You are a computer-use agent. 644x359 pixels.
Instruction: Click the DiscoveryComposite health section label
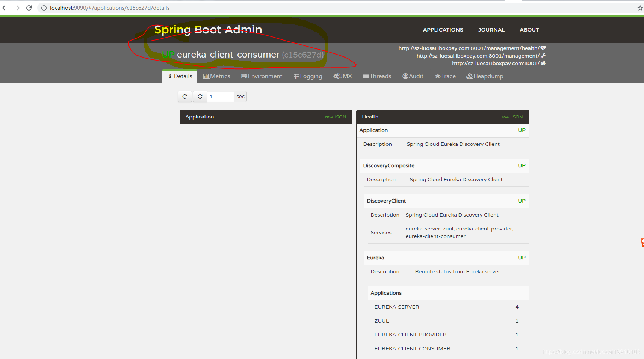click(x=389, y=165)
